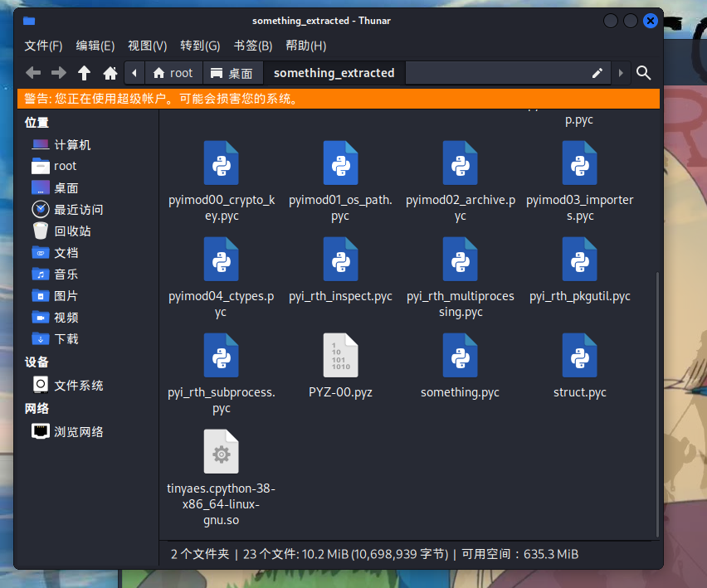This screenshot has width=707, height=588.
Task: Open the 书签(B) bookmarks menu
Action: (x=253, y=46)
